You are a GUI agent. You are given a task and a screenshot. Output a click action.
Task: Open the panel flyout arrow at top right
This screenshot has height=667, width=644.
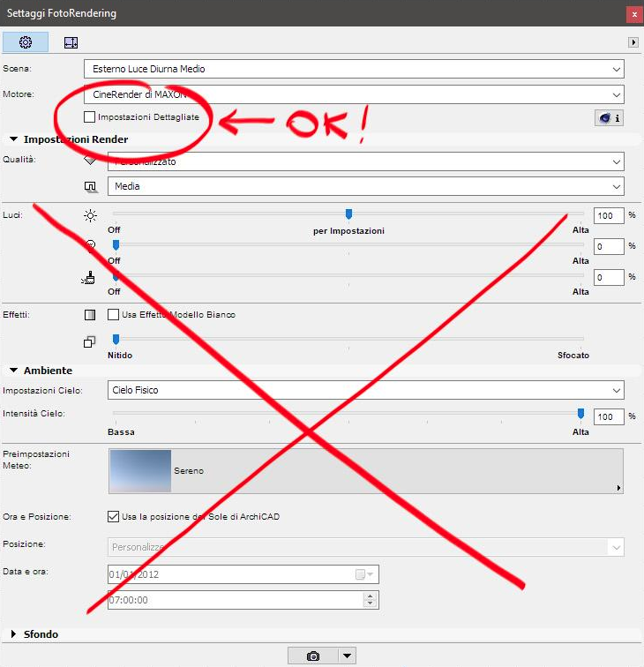pyautogui.click(x=633, y=41)
